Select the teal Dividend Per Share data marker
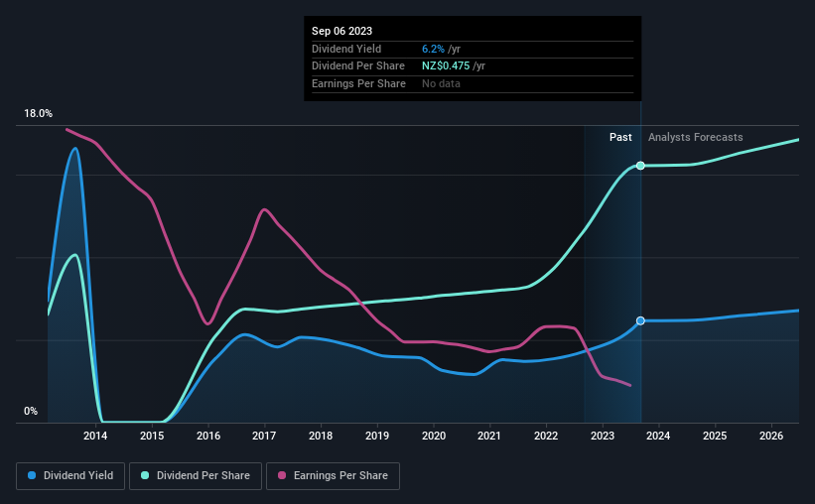Image resolution: width=815 pixels, height=504 pixels. click(x=640, y=166)
